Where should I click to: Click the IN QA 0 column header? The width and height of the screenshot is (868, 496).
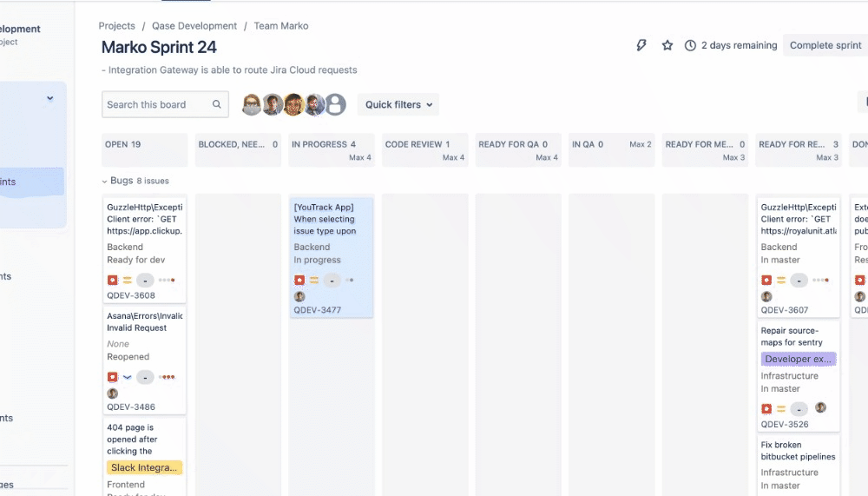click(x=611, y=149)
